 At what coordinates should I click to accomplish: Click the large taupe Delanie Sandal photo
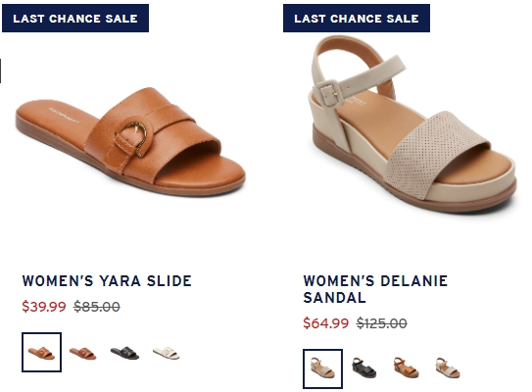point(413,124)
